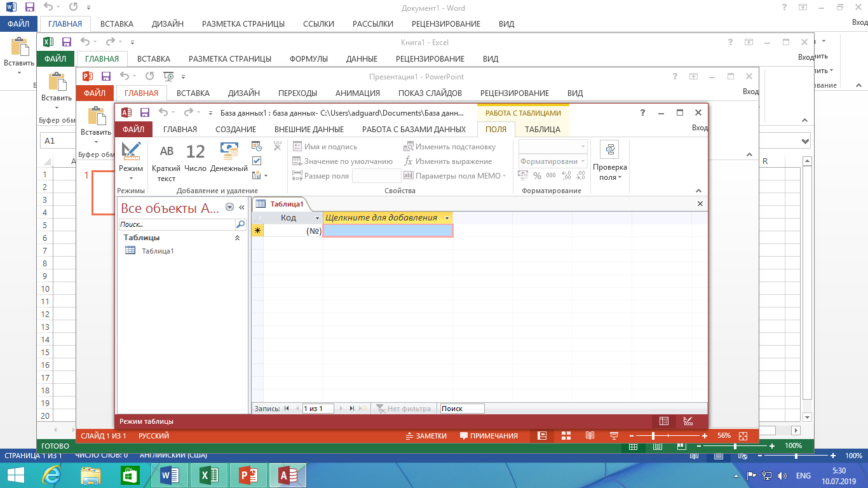Switch to РАБОТА С БАЗАМИ ДАННЫХ tab
868x488 pixels.
click(x=414, y=129)
